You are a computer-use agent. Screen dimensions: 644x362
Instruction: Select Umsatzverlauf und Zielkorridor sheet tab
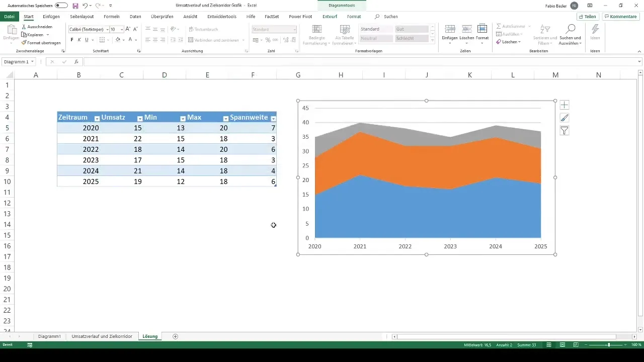(x=102, y=336)
